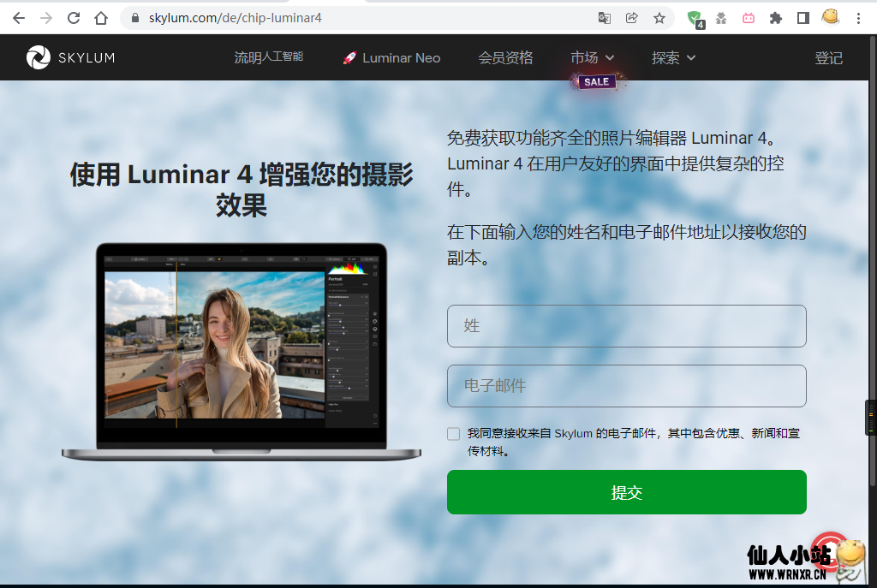Check the Skylum email consent checkbox

(x=454, y=434)
